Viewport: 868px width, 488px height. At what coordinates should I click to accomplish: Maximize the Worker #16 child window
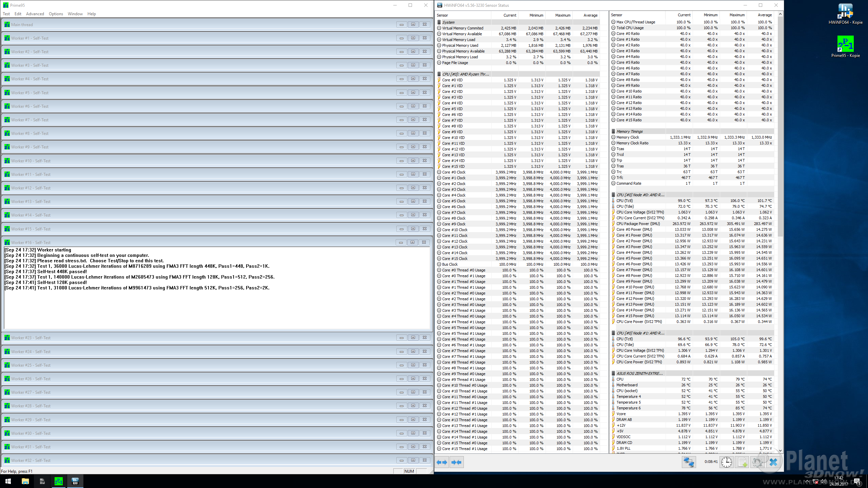pyautogui.click(x=412, y=242)
